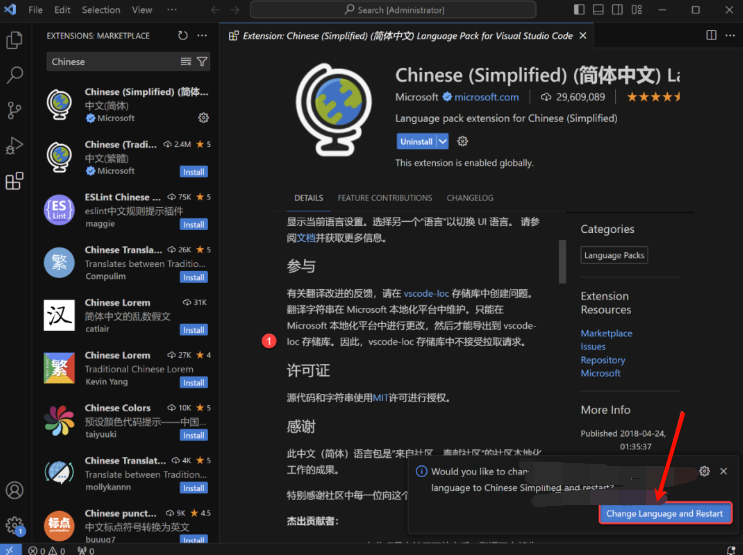Viewport: 743px width, 555px height.
Task: Install Chinese Lorem by catlair
Action: pos(194,329)
